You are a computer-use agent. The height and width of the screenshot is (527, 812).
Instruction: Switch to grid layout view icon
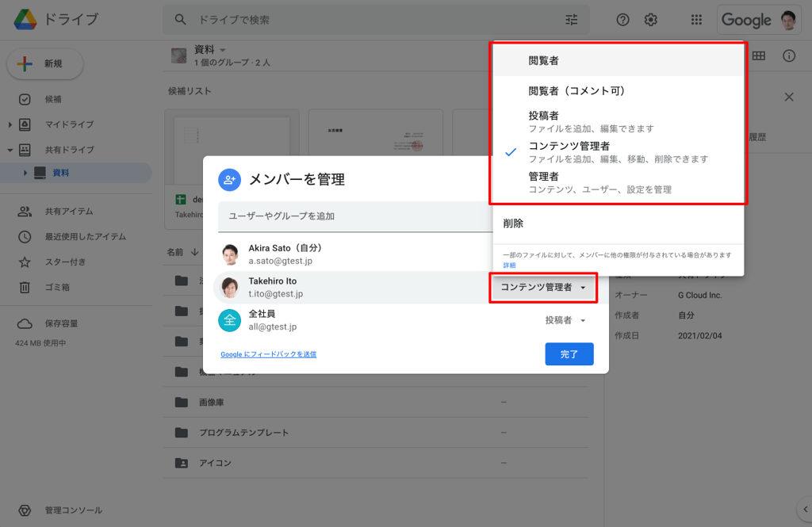(x=759, y=55)
